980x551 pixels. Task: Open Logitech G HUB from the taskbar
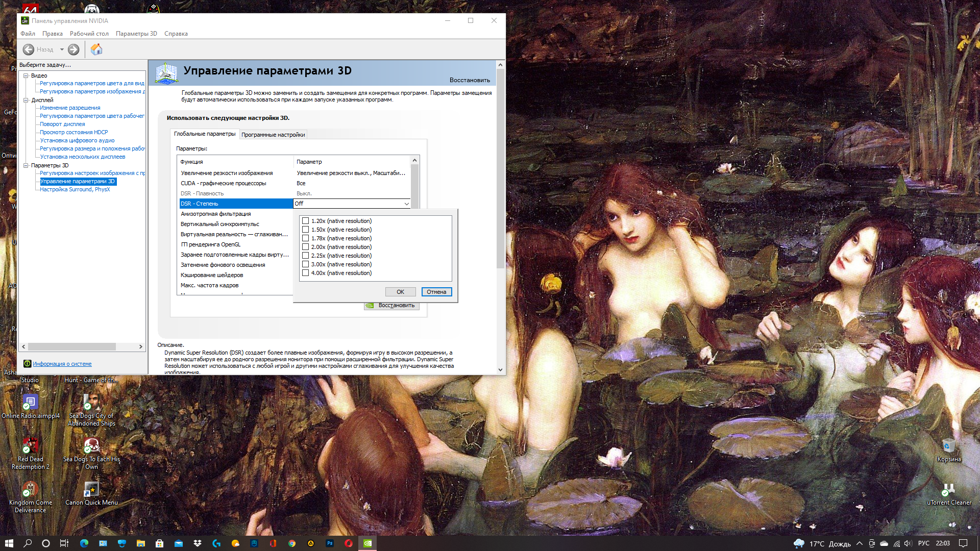216,543
